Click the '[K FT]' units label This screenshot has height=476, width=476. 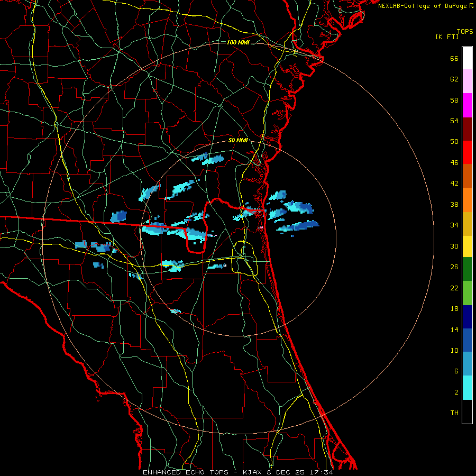pyautogui.click(x=447, y=37)
